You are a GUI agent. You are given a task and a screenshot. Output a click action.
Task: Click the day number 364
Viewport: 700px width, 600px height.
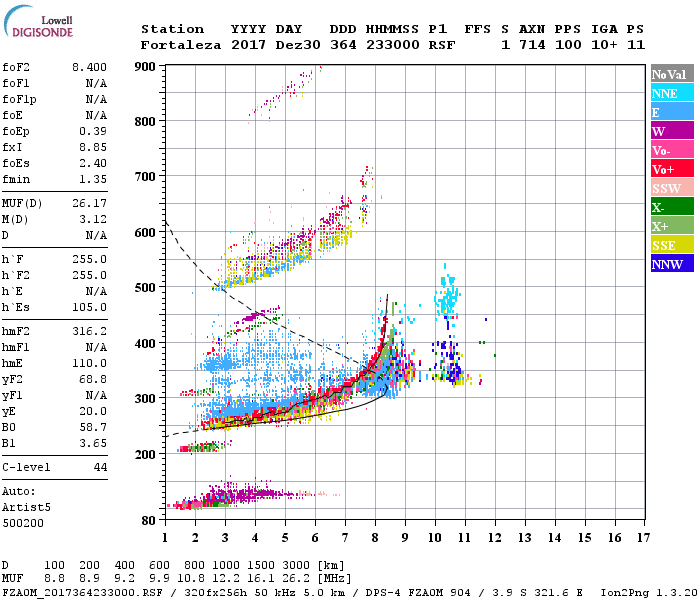coord(343,45)
